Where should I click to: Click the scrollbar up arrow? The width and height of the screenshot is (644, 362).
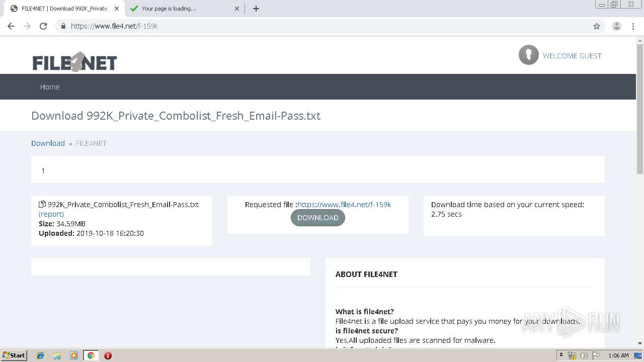coord(640,40)
